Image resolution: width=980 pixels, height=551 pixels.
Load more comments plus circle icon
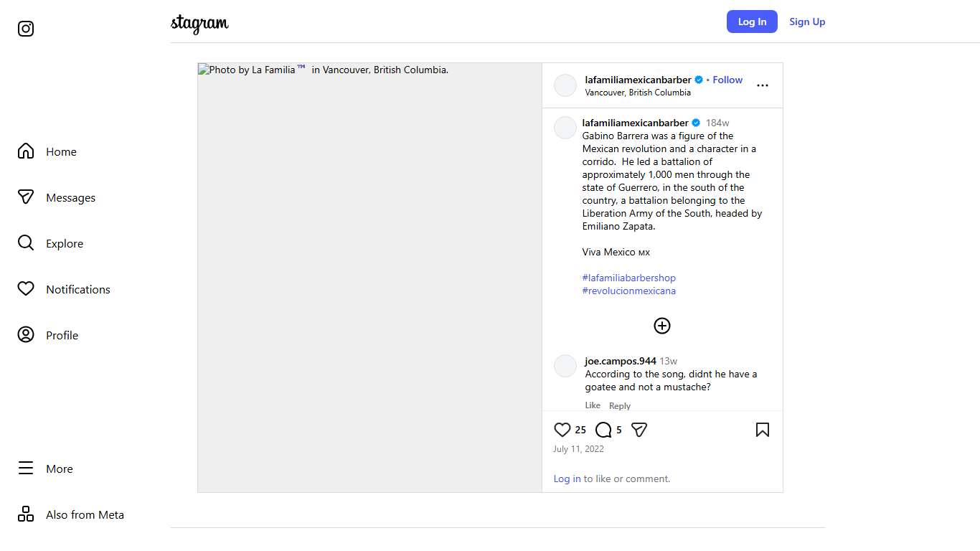click(x=662, y=326)
